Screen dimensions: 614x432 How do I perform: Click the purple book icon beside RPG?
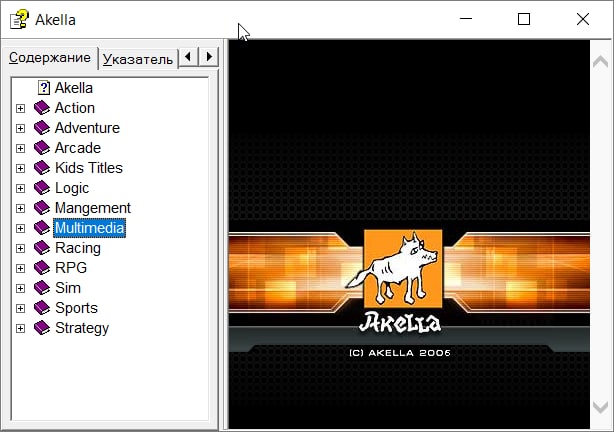42,268
